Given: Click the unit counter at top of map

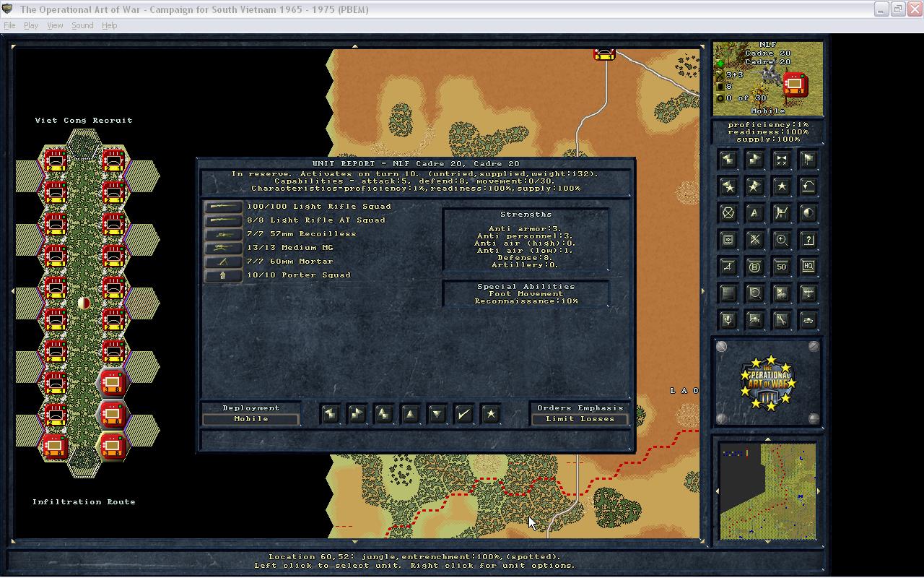Looking at the screenshot, I should (604, 53).
